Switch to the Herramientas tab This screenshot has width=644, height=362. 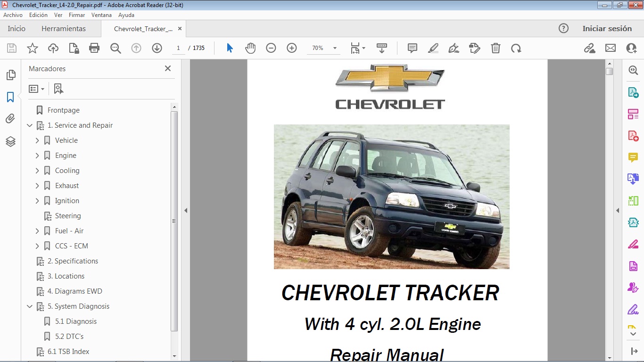(x=64, y=29)
